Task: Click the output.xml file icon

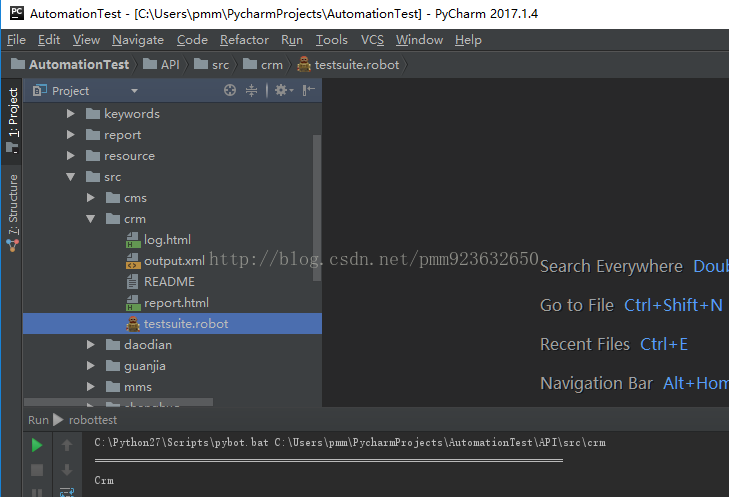Action: pos(133,261)
